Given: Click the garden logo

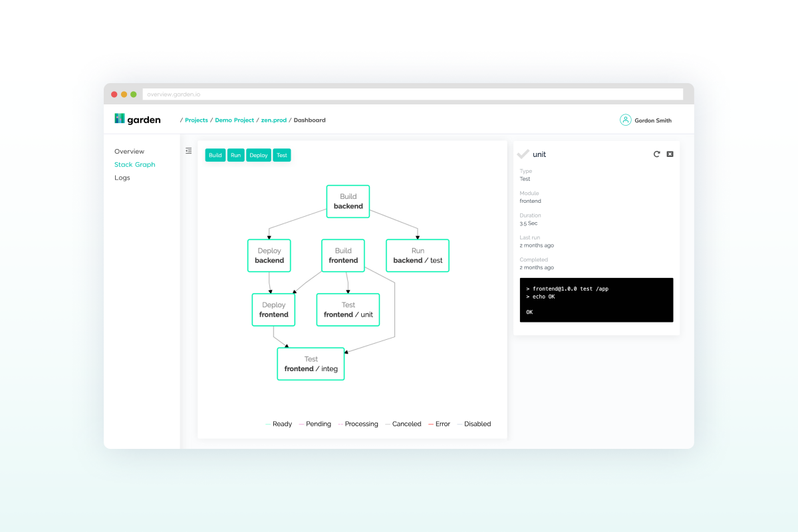Looking at the screenshot, I should (137, 119).
